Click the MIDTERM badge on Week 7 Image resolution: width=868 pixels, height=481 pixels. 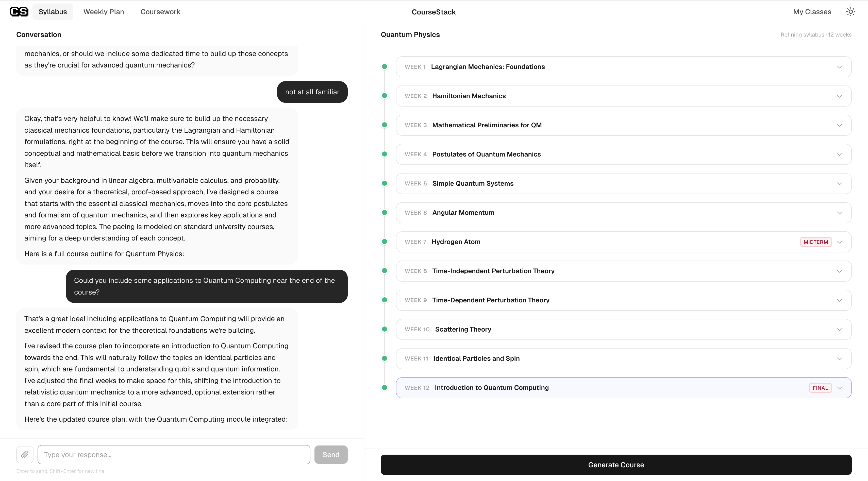(x=815, y=242)
